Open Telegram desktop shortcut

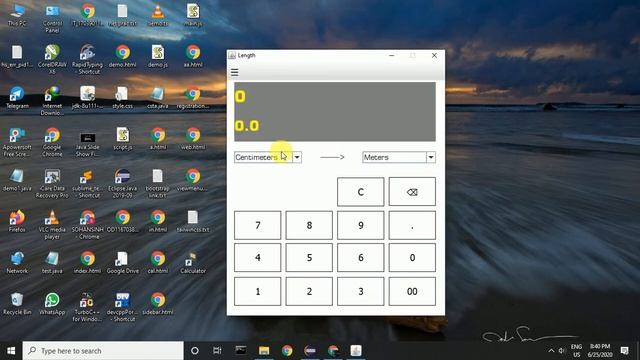point(17,98)
